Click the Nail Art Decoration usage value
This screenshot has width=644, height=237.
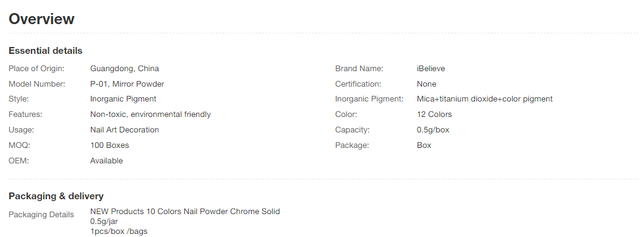coord(124,130)
